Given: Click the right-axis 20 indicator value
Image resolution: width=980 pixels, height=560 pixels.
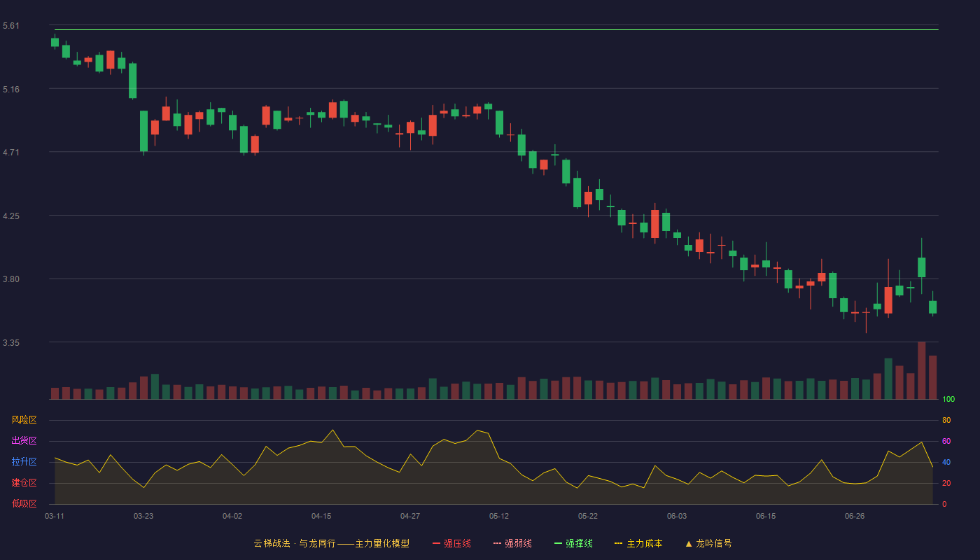Looking at the screenshot, I should [946, 483].
